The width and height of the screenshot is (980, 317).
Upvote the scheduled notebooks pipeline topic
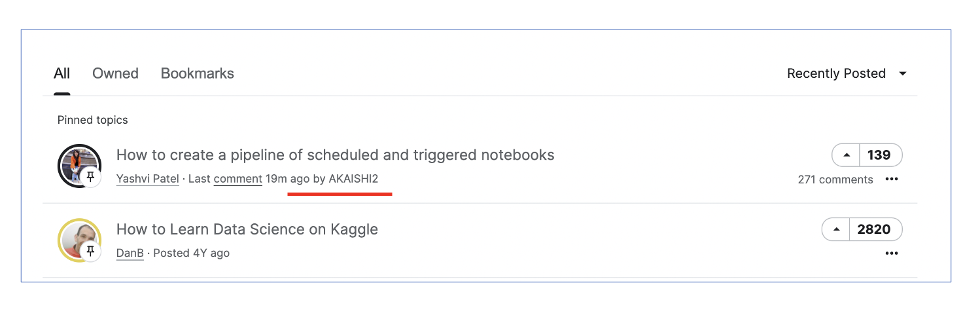coord(847,155)
